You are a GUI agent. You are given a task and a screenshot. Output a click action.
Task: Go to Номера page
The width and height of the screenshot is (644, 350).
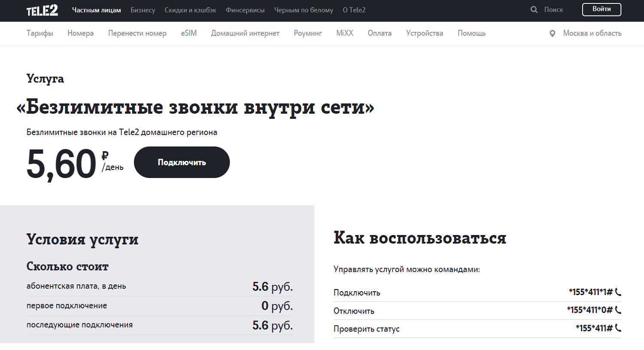click(81, 33)
